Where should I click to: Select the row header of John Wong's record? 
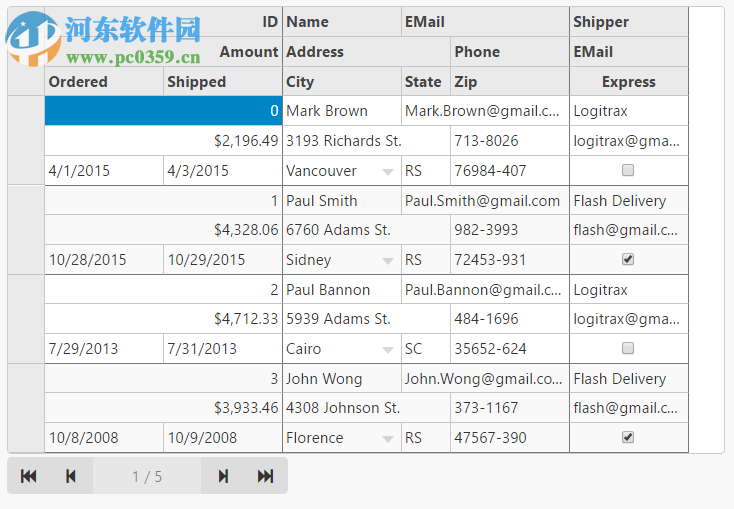(x=26, y=408)
